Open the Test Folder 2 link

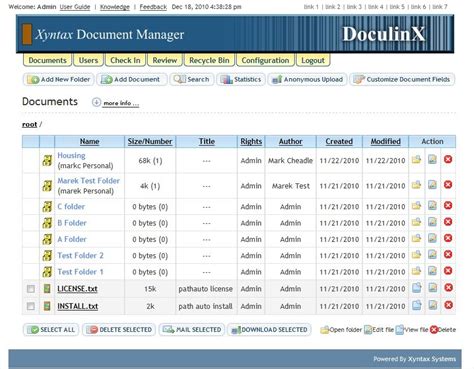[x=80, y=255]
